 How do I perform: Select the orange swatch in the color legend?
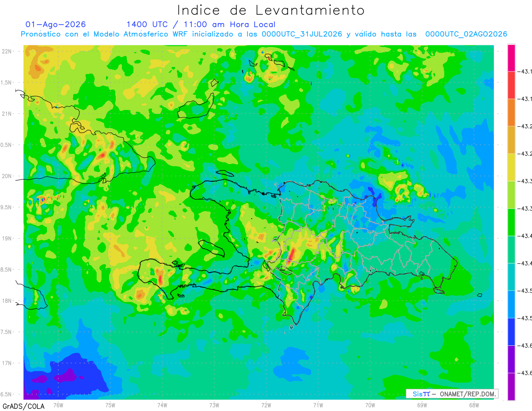[511, 113]
